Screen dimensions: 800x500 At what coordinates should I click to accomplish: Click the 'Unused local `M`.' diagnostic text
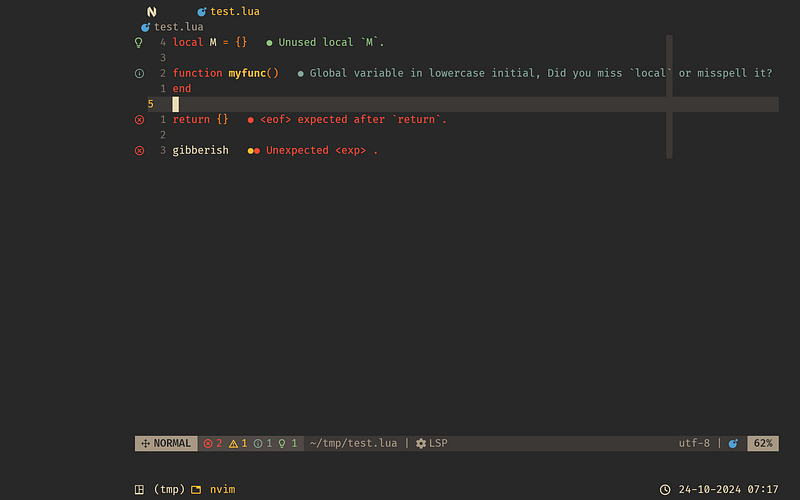[x=331, y=42]
